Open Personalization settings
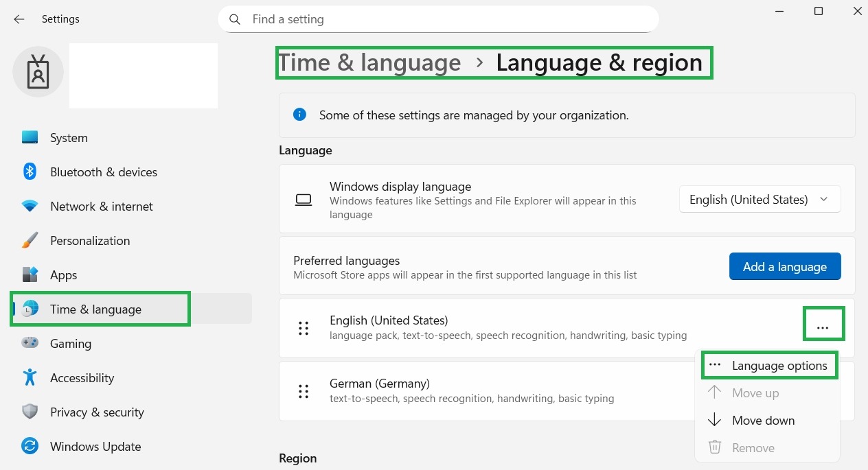The height and width of the screenshot is (470, 868). (x=131, y=241)
